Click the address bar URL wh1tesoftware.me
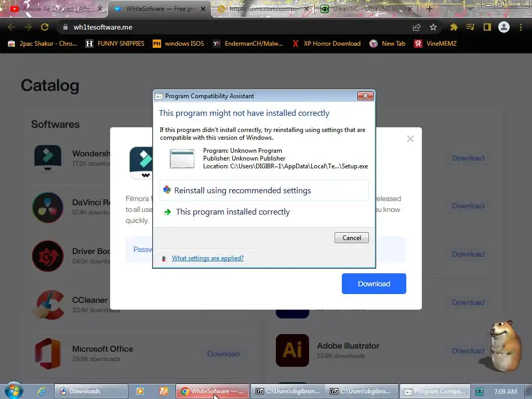 [x=103, y=27]
